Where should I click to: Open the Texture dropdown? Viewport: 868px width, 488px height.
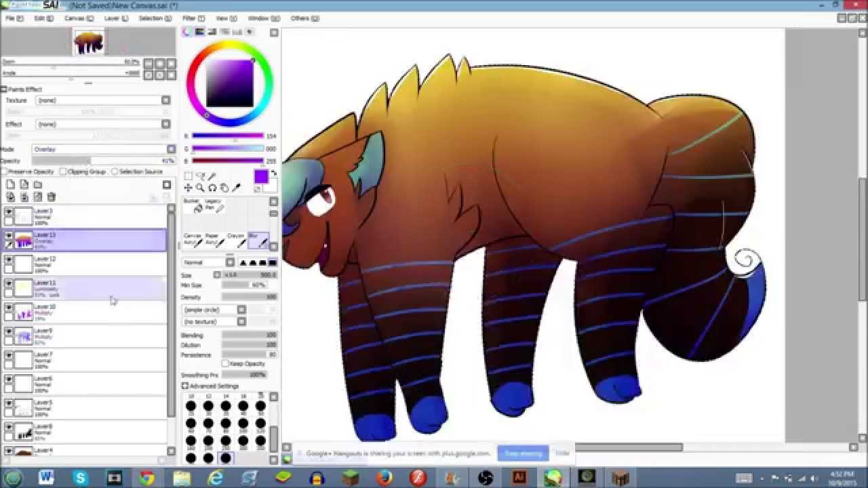[102, 100]
